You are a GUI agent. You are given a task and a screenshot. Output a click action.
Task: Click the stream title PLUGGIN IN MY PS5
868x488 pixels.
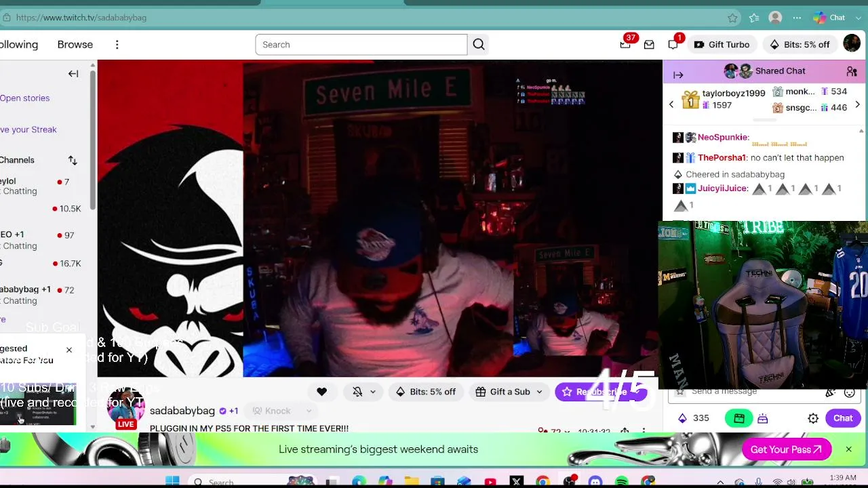(249, 429)
